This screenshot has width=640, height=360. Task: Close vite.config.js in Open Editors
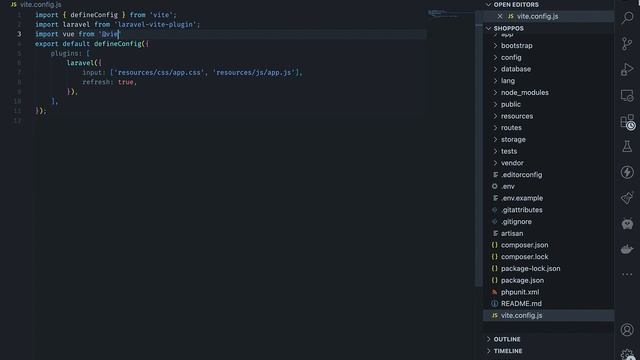500,16
